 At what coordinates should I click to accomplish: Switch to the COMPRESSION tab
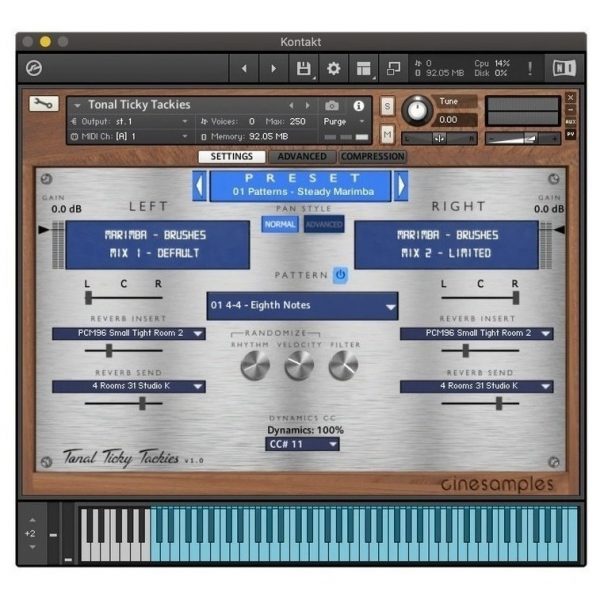[x=372, y=157]
